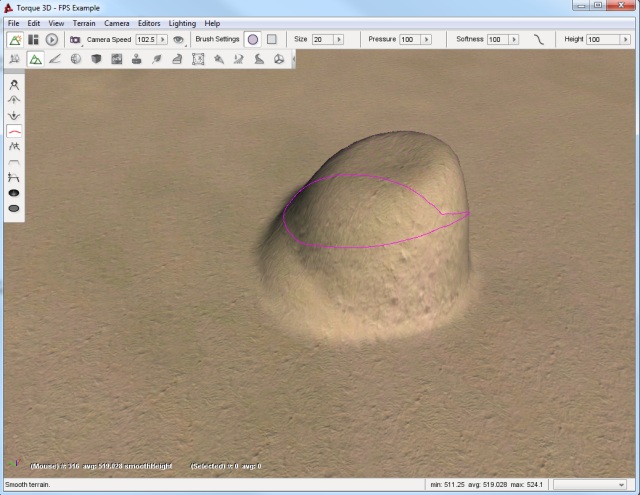Select the square brush shape

pyautogui.click(x=271, y=39)
